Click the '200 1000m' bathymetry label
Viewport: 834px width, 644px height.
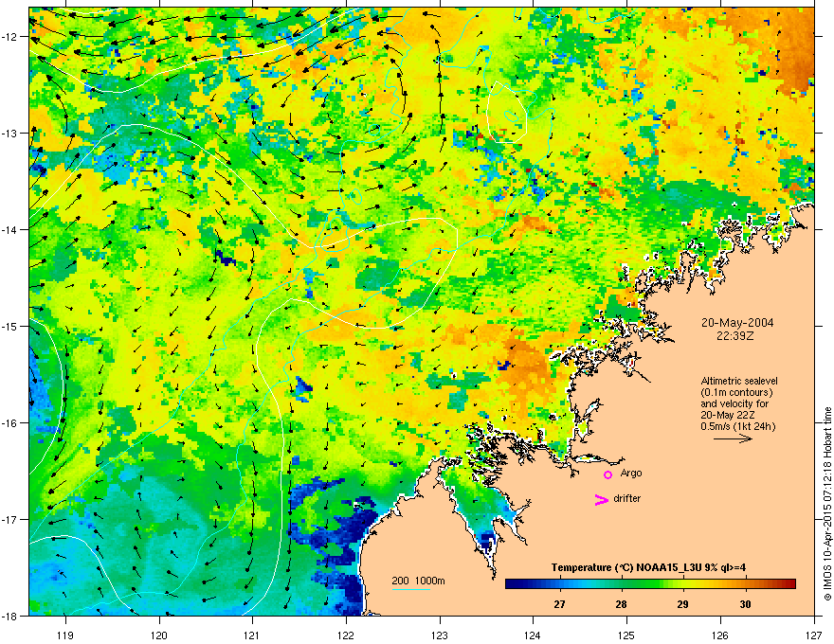click(x=418, y=581)
